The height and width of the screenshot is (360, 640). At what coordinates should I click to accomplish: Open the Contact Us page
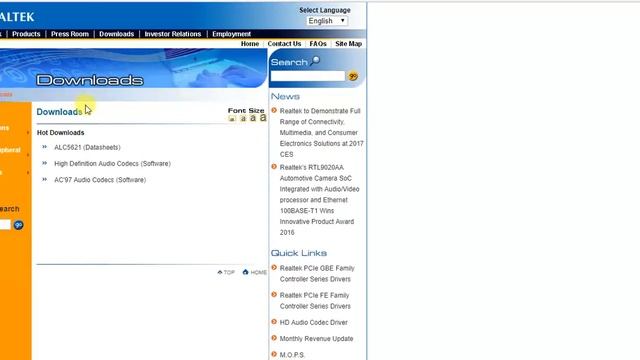tap(284, 44)
